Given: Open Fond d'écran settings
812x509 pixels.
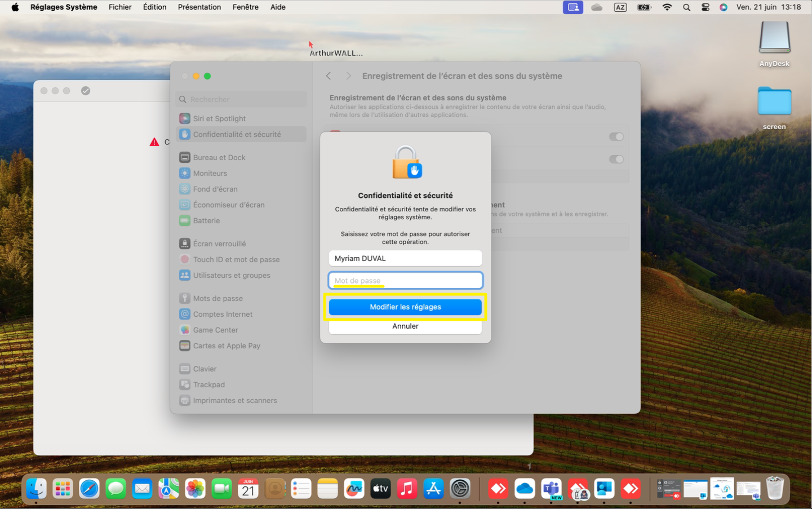Looking at the screenshot, I should click(x=242, y=189).
